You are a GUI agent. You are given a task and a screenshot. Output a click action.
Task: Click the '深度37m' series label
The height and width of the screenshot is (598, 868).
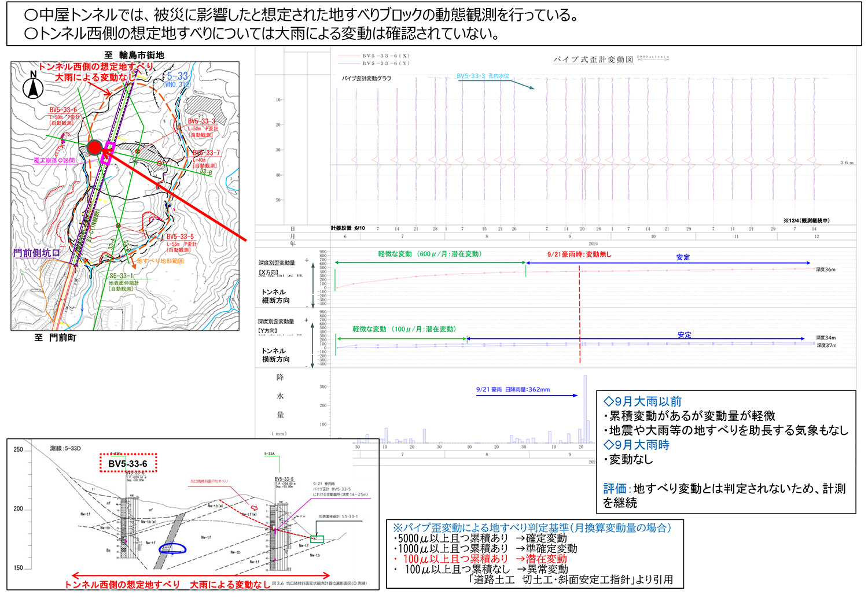826,345
